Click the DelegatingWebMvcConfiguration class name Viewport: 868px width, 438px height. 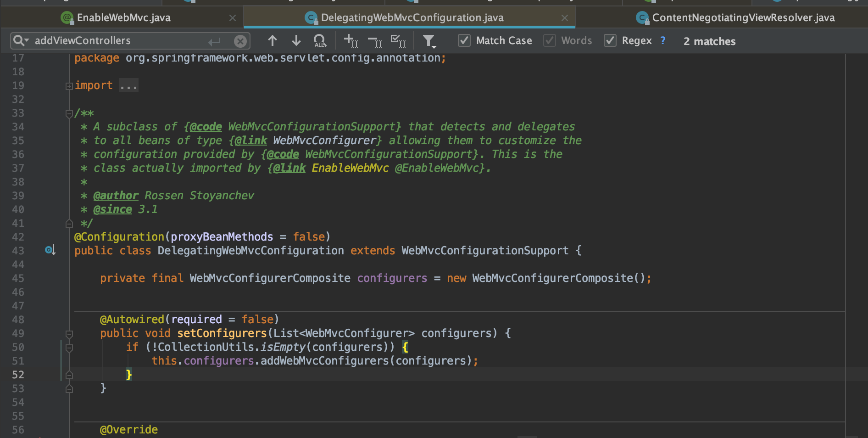pyautogui.click(x=251, y=251)
